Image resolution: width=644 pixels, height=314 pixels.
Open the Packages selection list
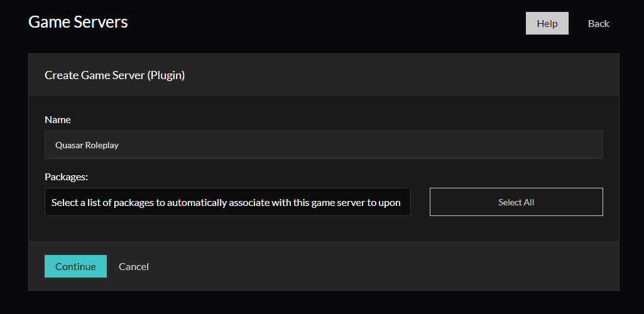227,202
